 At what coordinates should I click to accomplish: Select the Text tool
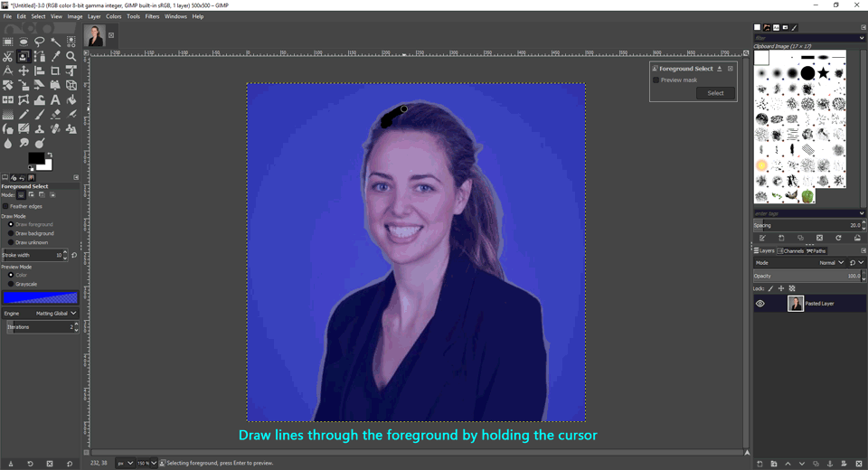click(55, 99)
